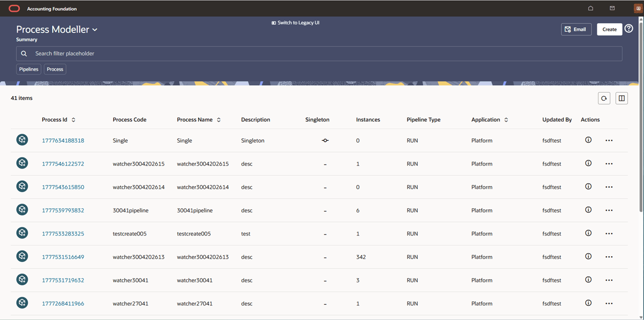Open info icon for testcreate005
Image resolution: width=644 pixels, height=320 pixels.
pyautogui.click(x=588, y=233)
